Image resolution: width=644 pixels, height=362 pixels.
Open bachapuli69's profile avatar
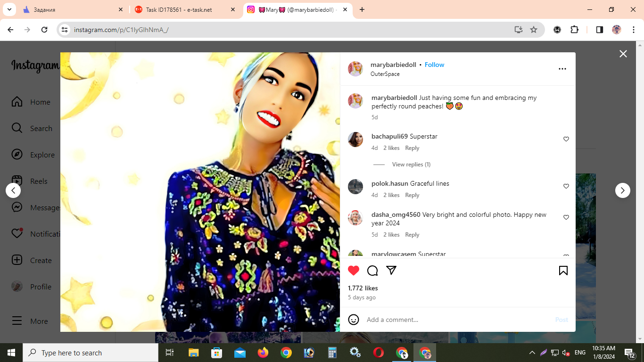pyautogui.click(x=355, y=140)
